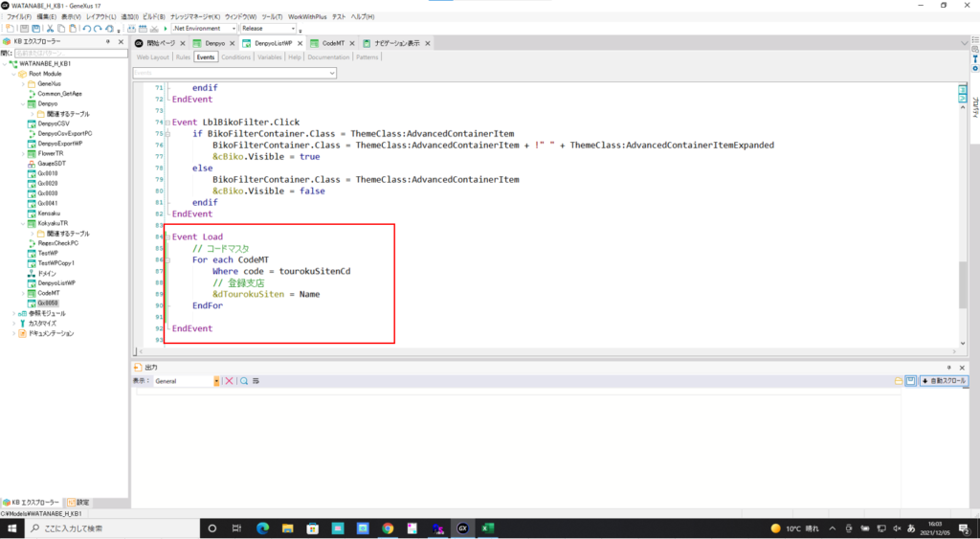
Task: Expand the CodeMT tree node
Action: pos(23,293)
